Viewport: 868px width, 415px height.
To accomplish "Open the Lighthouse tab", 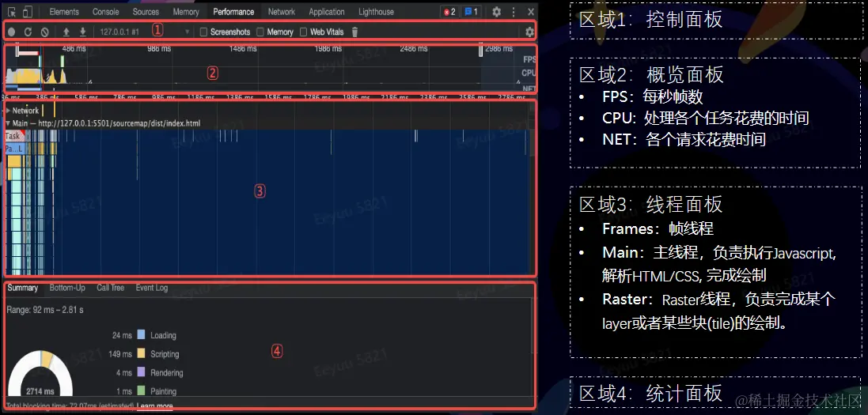I will (x=377, y=12).
